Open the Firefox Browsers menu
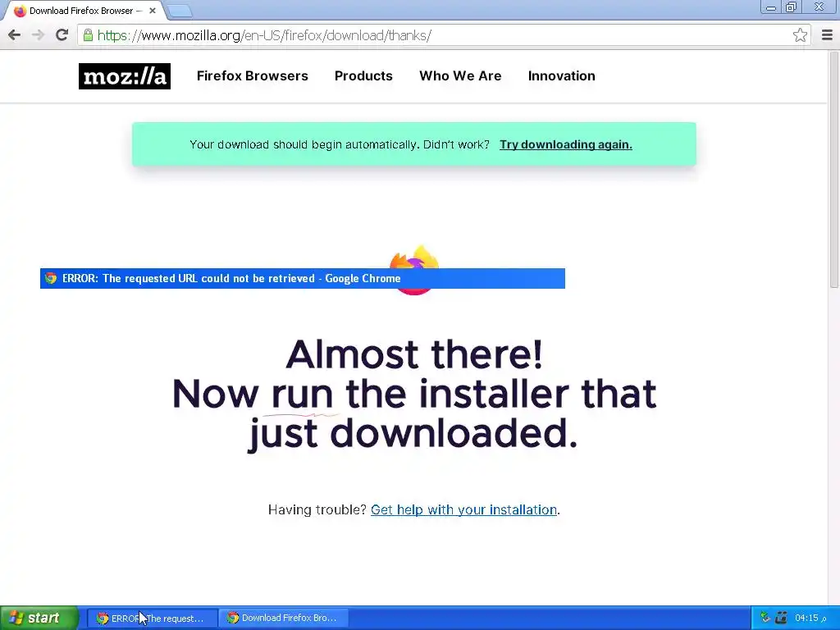This screenshot has height=630, width=840. (x=253, y=76)
